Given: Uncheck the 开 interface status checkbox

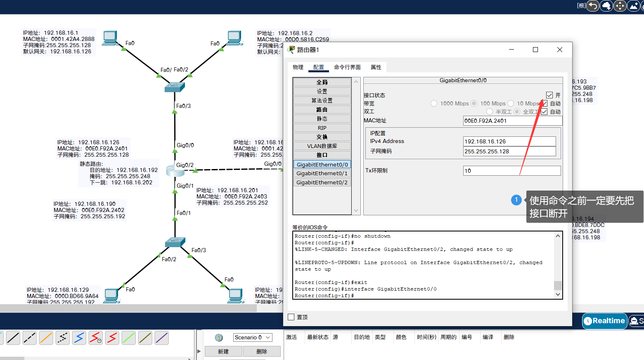Looking at the screenshot, I should point(549,95).
